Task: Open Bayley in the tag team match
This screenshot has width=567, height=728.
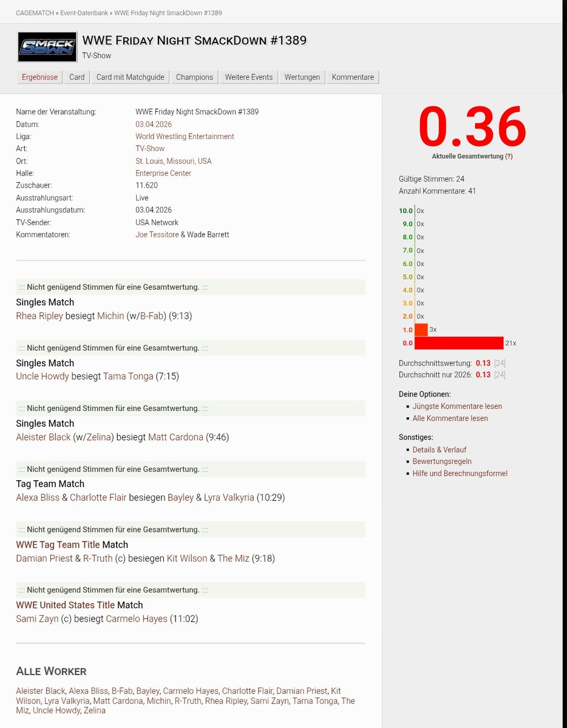Action: click(181, 498)
